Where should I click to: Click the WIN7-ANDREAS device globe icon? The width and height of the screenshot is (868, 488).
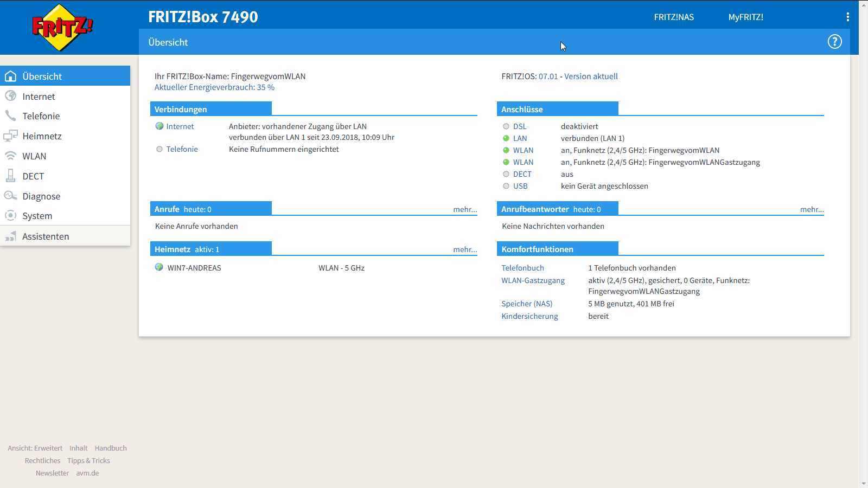(159, 267)
